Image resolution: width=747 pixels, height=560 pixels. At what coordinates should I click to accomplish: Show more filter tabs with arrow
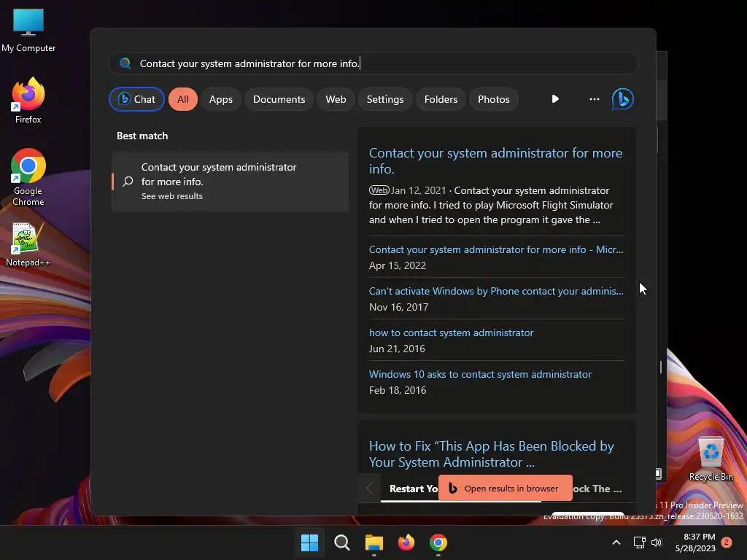tap(555, 99)
